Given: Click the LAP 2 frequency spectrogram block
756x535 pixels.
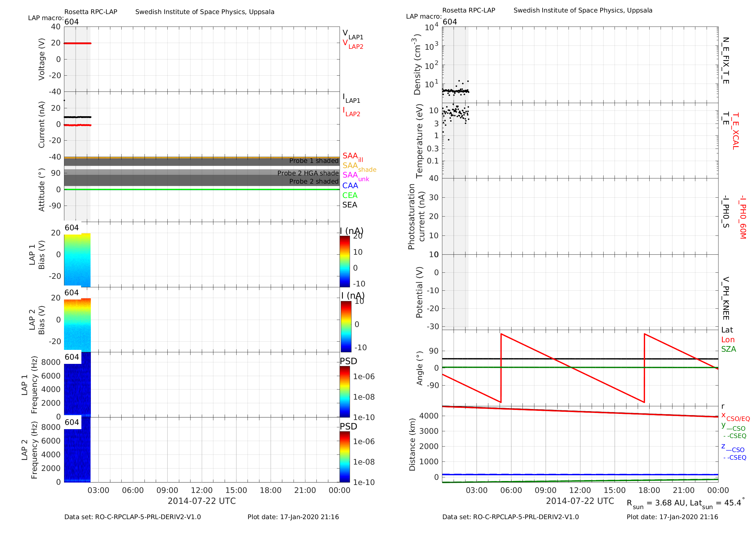Looking at the screenshot, I should click(x=77, y=450).
